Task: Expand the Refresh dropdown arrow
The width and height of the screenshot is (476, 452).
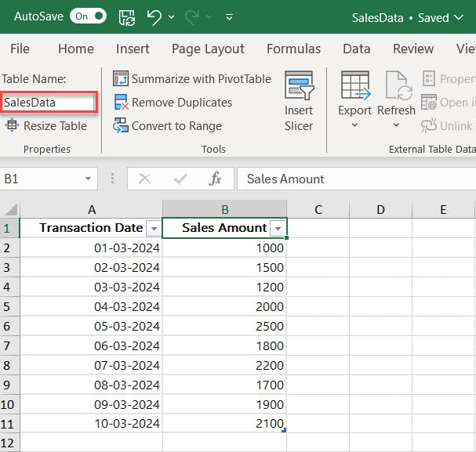Action: click(x=396, y=125)
